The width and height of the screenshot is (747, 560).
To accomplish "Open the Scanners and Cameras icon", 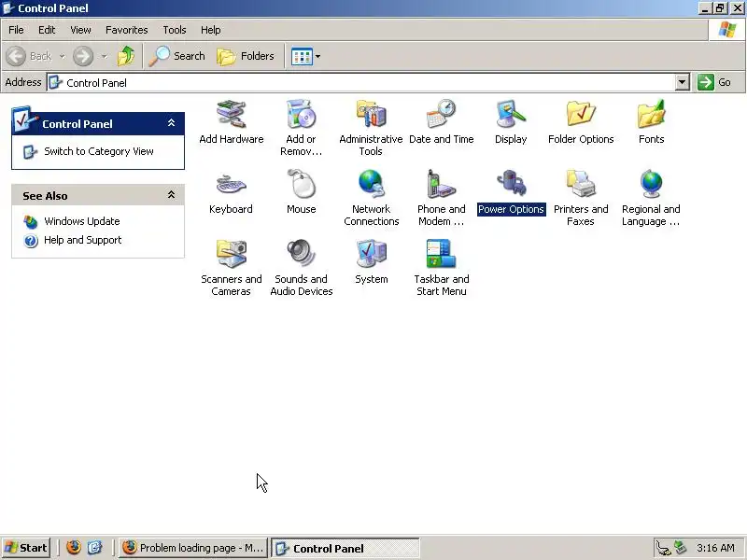I will pos(231,254).
